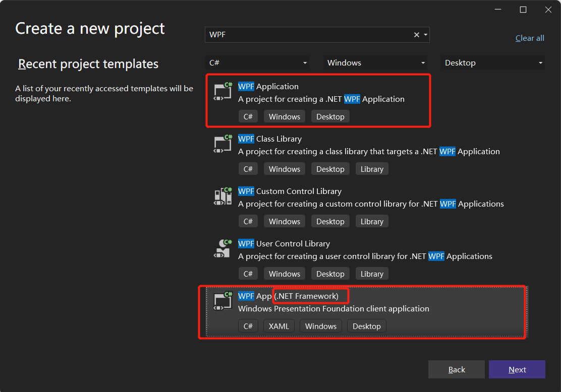Image resolution: width=561 pixels, height=392 pixels.
Task: Click 'Windows Presentation Foundation client application' description
Action: click(333, 309)
